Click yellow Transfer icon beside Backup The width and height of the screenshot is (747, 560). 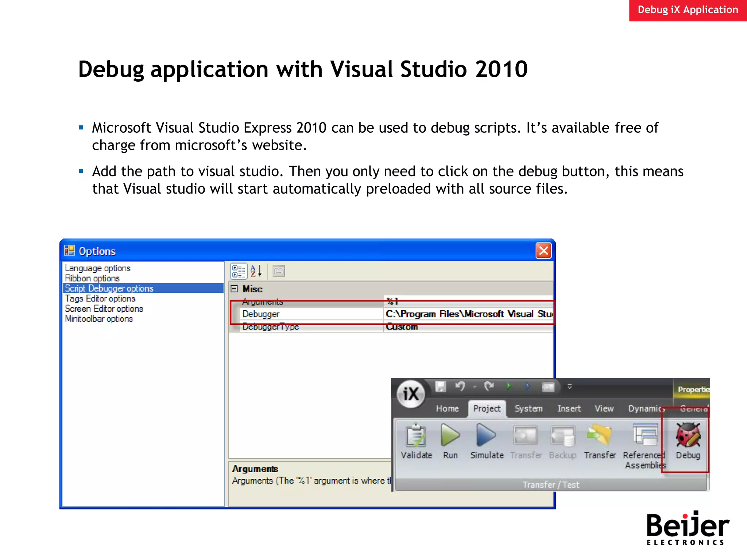click(x=600, y=441)
